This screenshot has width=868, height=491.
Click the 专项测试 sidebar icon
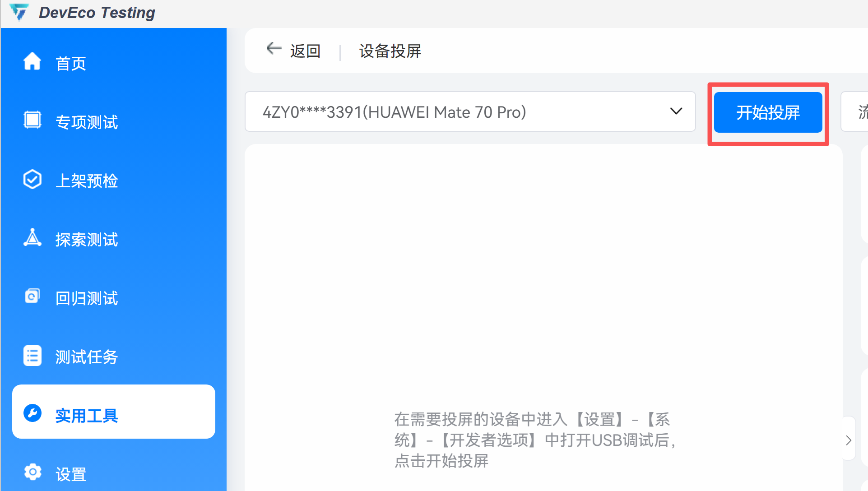[32, 120]
